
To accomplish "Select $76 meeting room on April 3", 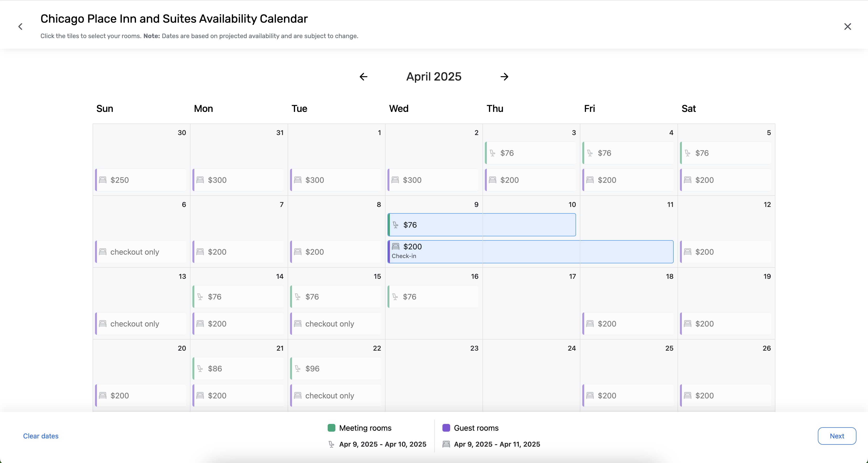I will [531, 153].
